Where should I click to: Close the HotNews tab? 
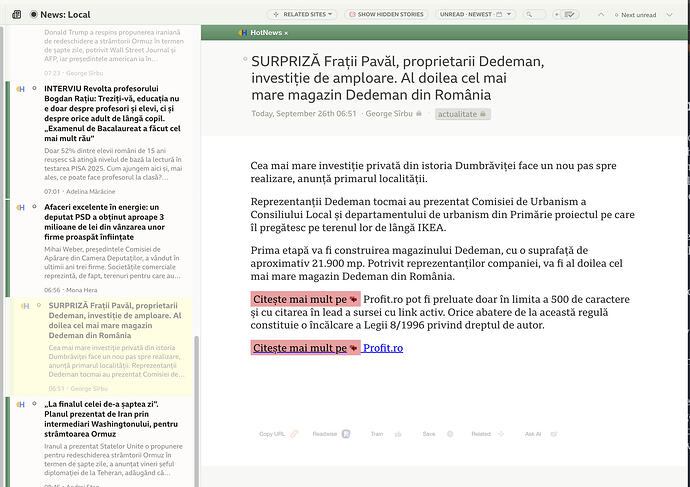pyautogui.click(x=286, y=33)
